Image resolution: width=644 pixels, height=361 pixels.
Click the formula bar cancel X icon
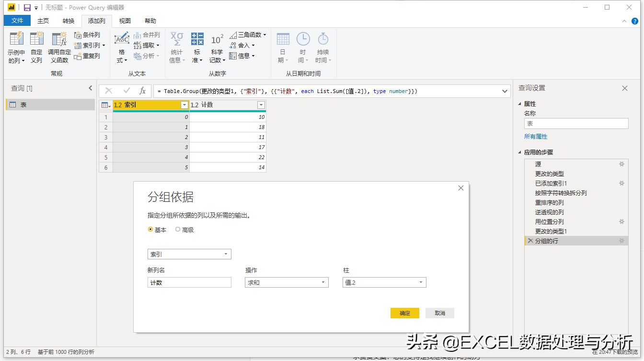(x=109, y=91)
